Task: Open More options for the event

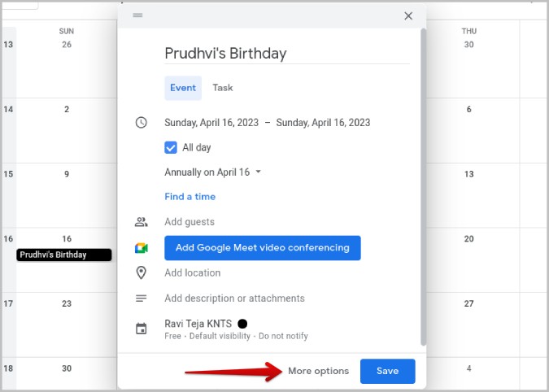Action: (x=319, y=371)
